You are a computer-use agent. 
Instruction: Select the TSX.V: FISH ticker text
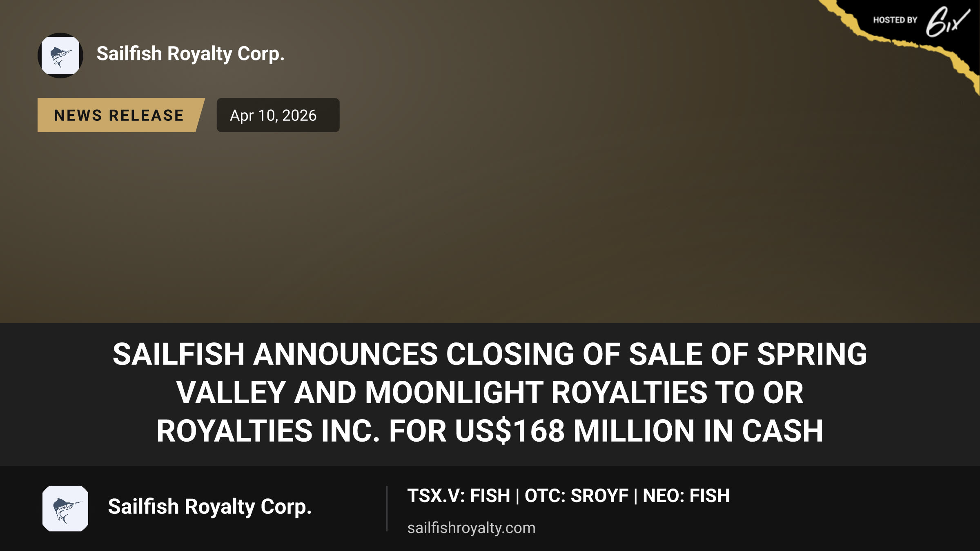click(x=459, y=496)
